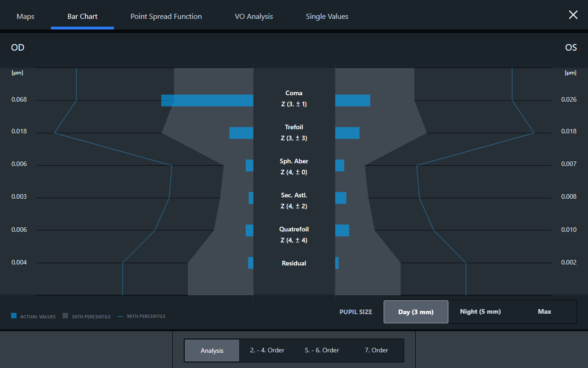This screenshot has height=368, width=588.
Task: Select the Analysis view button
Action: [212, 351]
